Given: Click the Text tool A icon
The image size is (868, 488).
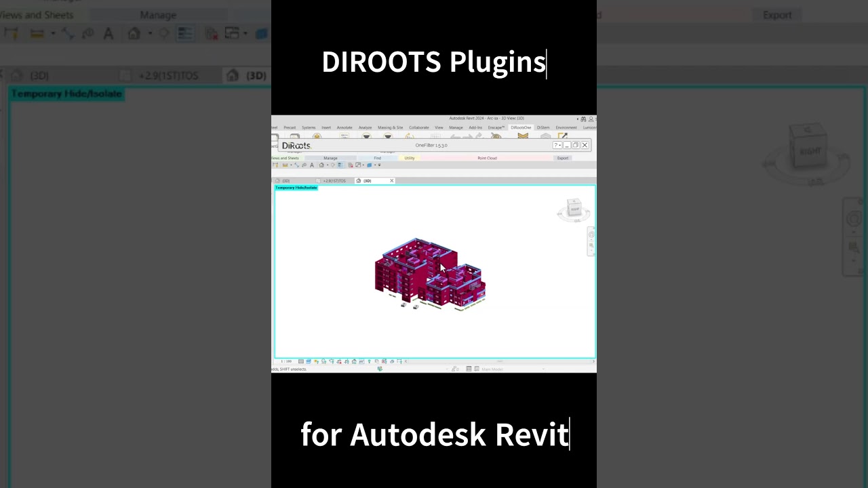Looking at the screenshot, I should coord(312,165).
